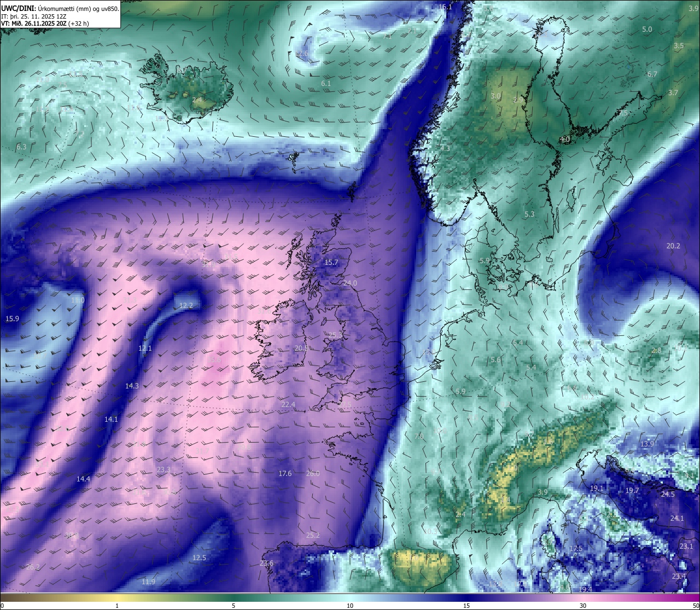Click the 13.9 value east of the Alps
700x610 pixels.
[647, 444]
